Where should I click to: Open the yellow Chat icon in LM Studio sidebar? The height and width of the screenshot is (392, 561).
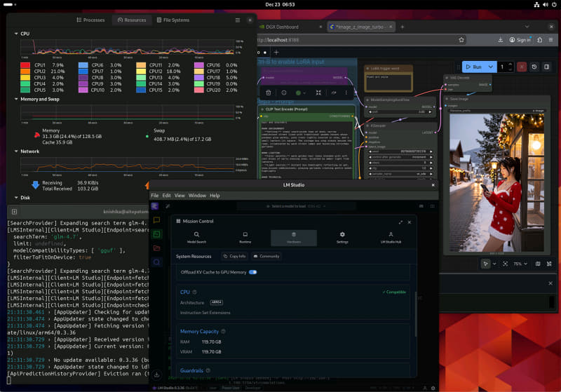(x=156, y=220)
